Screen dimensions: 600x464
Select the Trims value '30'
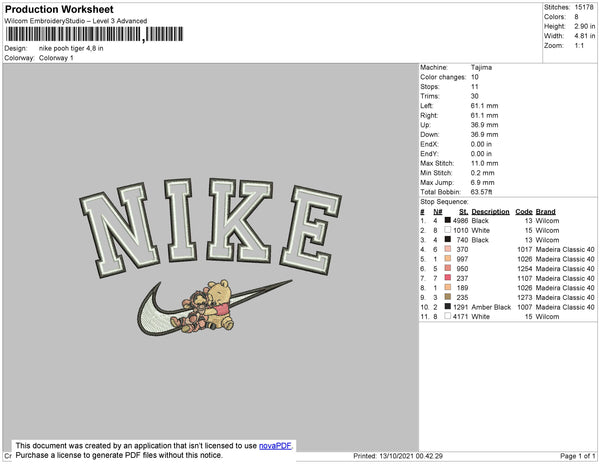[474, 96]
